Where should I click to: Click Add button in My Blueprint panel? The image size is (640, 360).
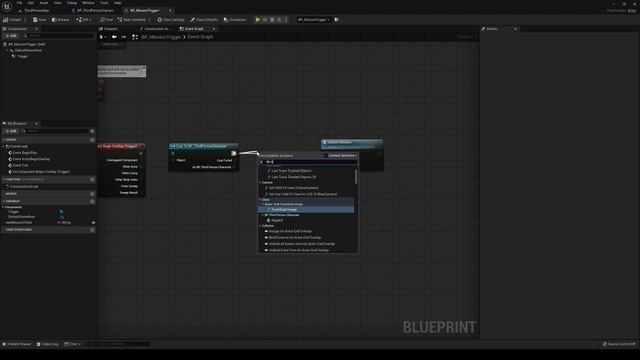click(x=11, y=131)
